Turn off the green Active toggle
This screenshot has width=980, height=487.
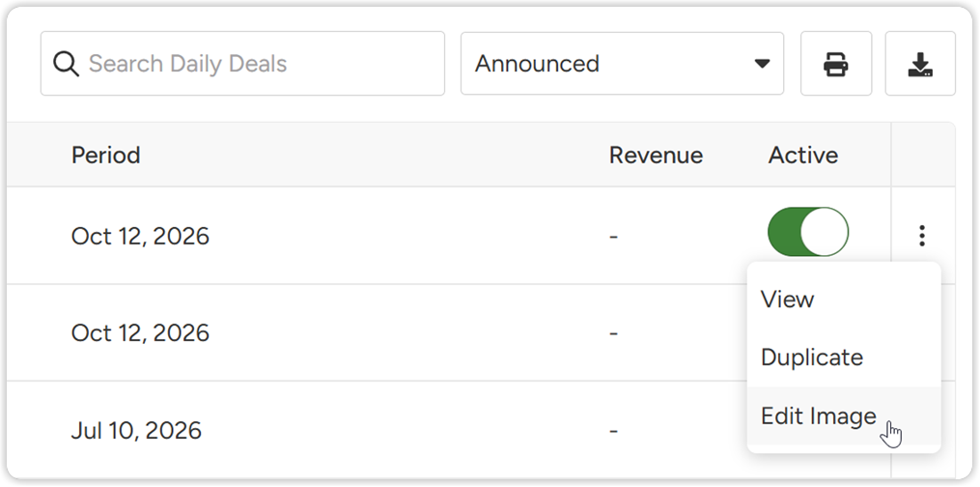coord(808,232)
